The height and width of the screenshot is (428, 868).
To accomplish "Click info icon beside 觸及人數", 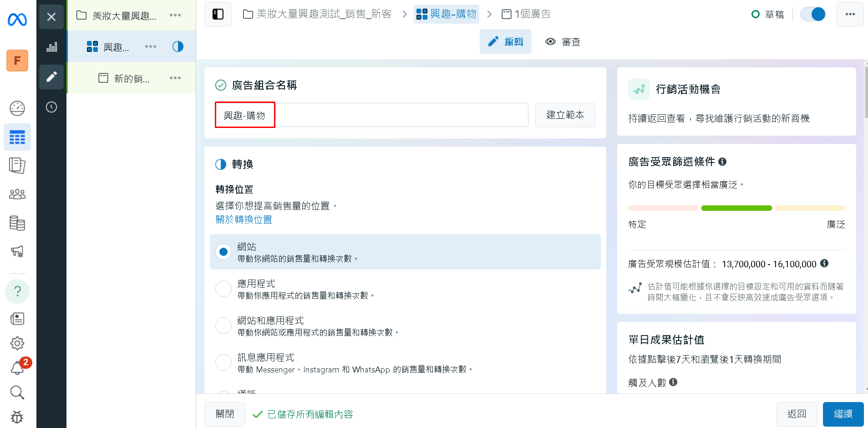I will pyautogui.click(x=673, y=382).
